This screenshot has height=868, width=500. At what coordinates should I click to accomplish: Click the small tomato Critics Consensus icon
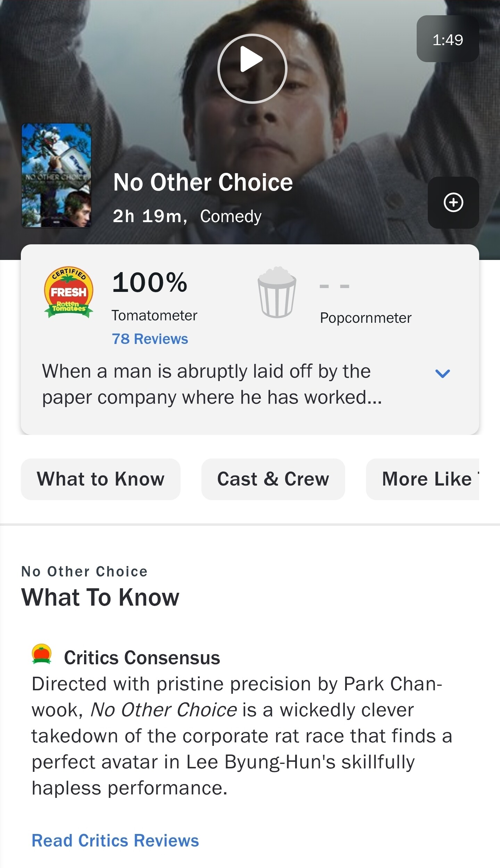click(42, 654)
